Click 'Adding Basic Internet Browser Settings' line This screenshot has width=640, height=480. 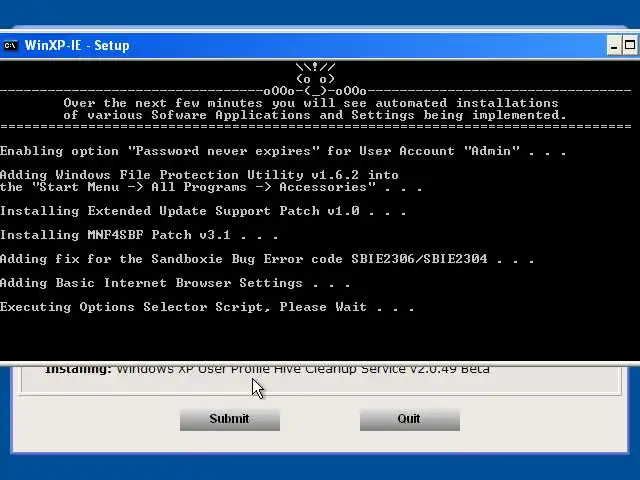(x=175, y=283)
